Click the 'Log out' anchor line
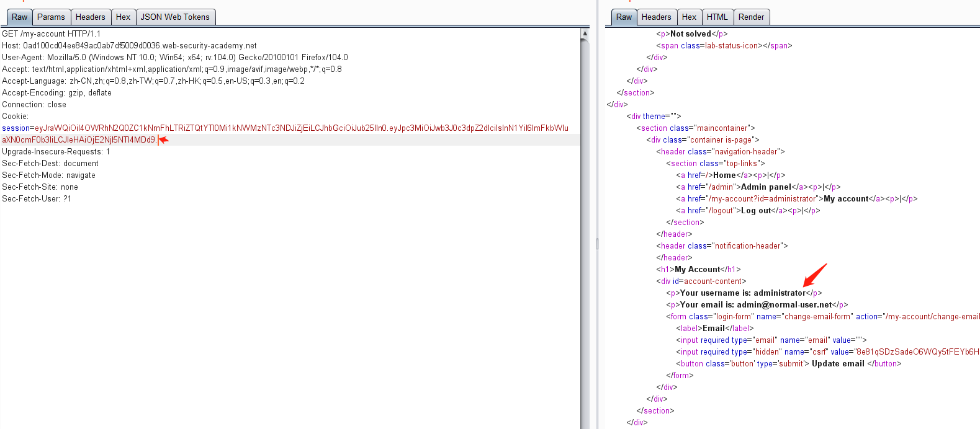980x429 pixels. [748, 211]
